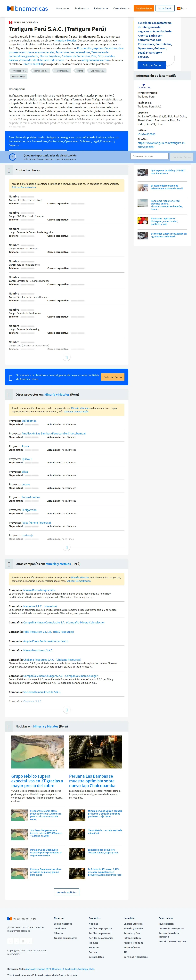The image size is (196, 980).
Task: Click the orange Solicitar demo header button
Action: (144, 8)
